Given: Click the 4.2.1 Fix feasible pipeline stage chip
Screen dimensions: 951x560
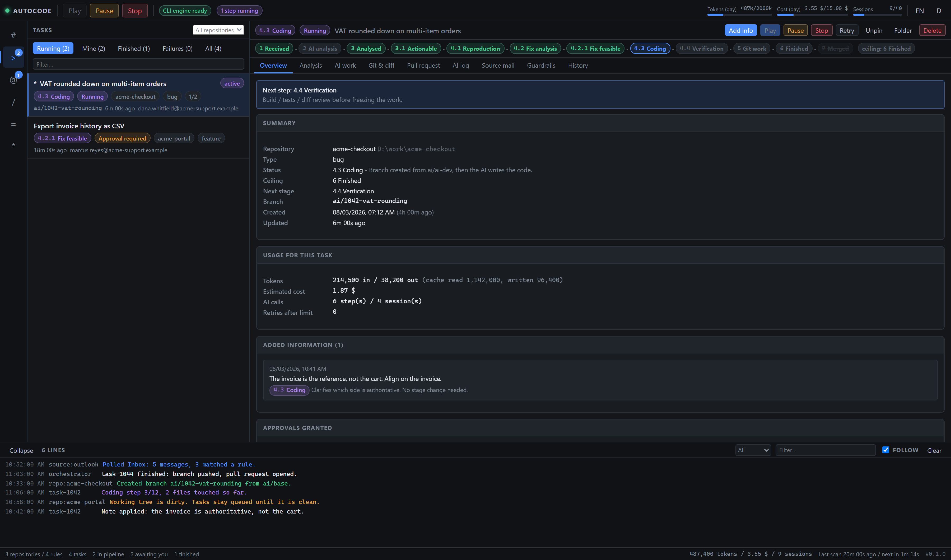Looking at the screenshot, I should click(x=595, y=48).
